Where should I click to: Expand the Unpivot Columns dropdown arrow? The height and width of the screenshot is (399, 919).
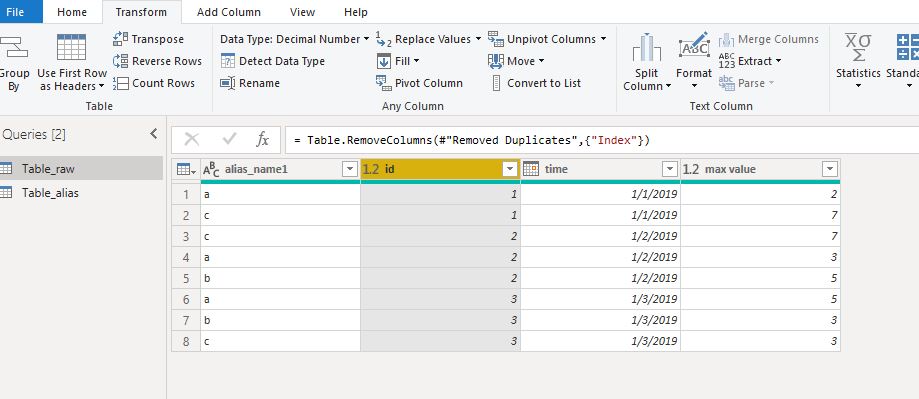603,39
